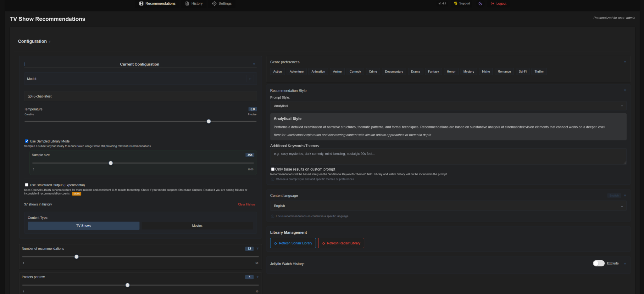Click the model refresh icon

250,79
